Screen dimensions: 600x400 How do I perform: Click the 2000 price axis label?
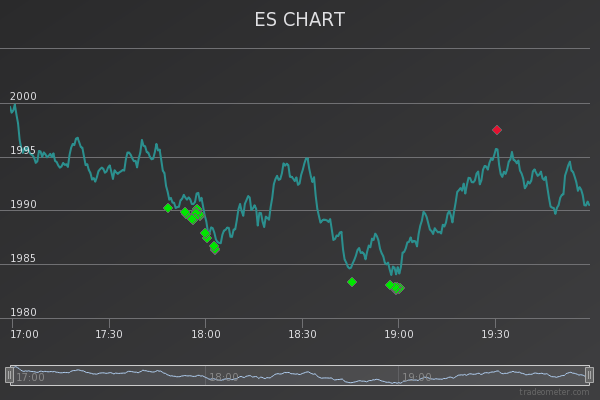tap(23, 97)
